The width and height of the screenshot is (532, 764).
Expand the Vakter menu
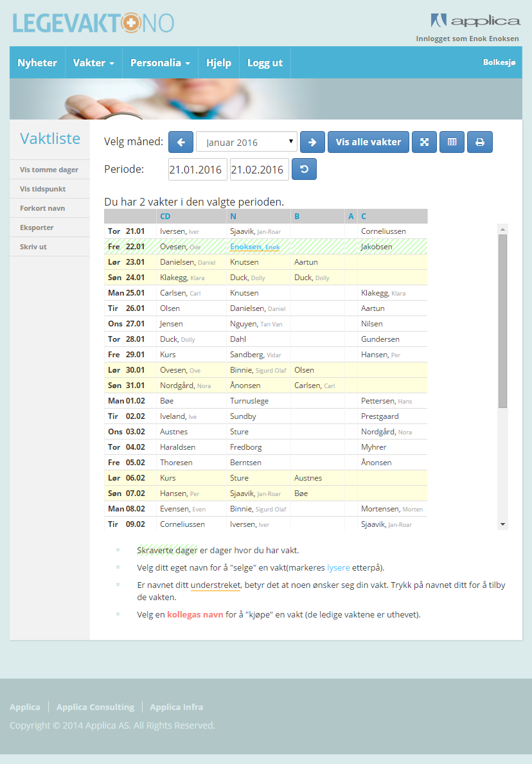94,63
